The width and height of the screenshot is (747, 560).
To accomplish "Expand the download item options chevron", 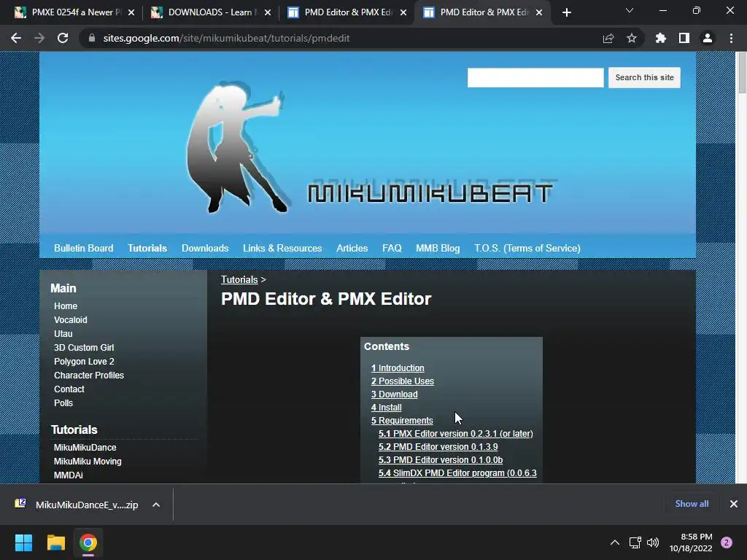I will tap(156, 505).
